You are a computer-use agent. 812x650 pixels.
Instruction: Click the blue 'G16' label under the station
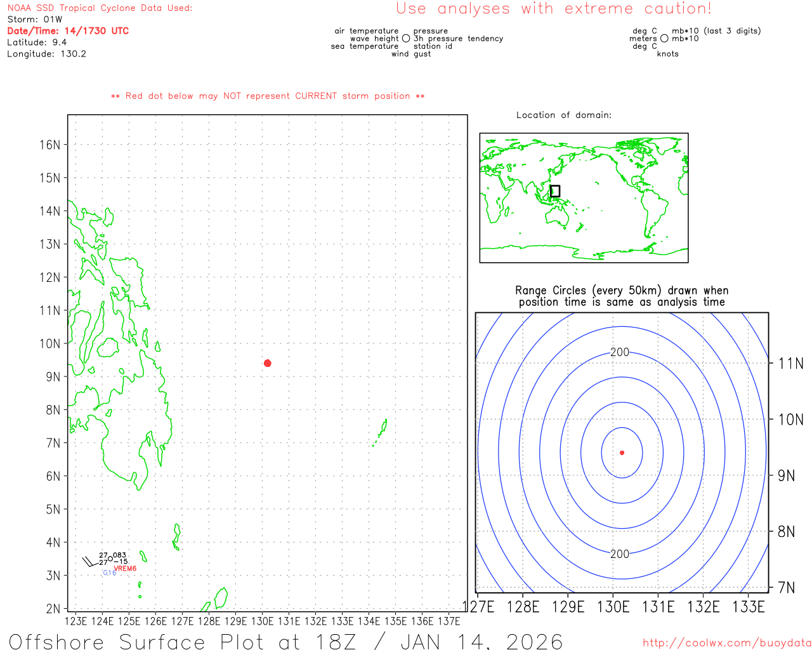click(110, 573)
